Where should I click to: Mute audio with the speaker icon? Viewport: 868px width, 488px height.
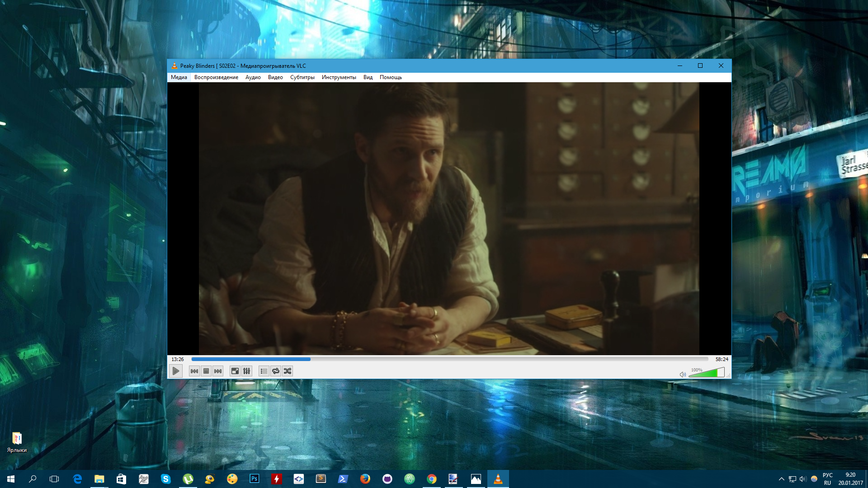pos(683,374)
